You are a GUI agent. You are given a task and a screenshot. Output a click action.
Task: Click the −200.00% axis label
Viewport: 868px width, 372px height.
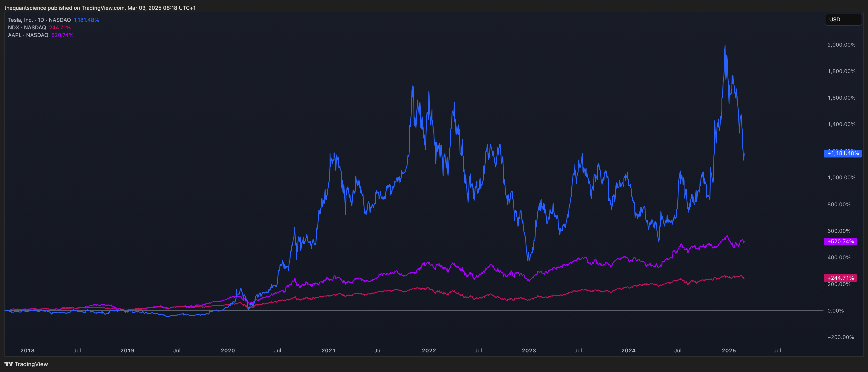tap(840, 337)
